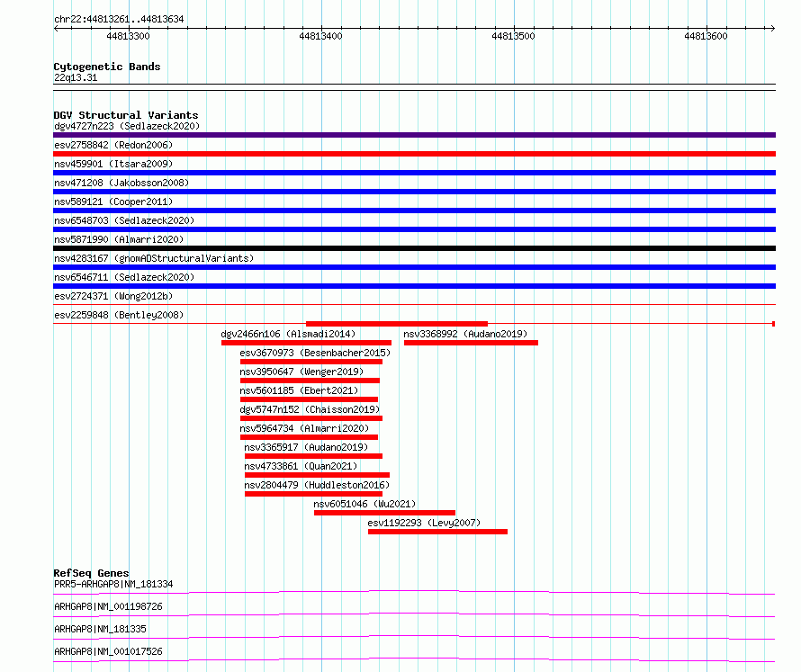
Task: Click the nsv6546711 (Sedlazeck2020) label
Action: [124, 277]
